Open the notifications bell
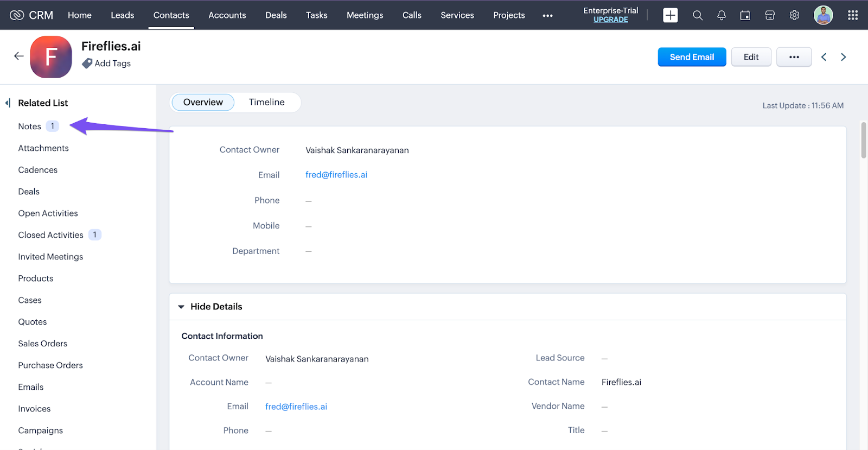The height and width of the screenshot is (450, 868). [x=721, y=15]
